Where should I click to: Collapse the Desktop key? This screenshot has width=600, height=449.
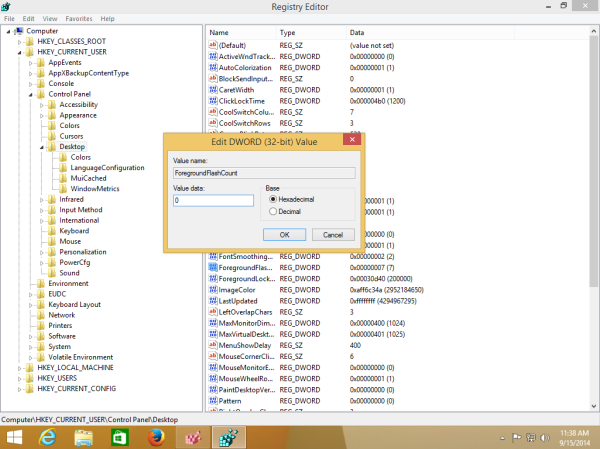pyautogui.click(x=42, y=147)
